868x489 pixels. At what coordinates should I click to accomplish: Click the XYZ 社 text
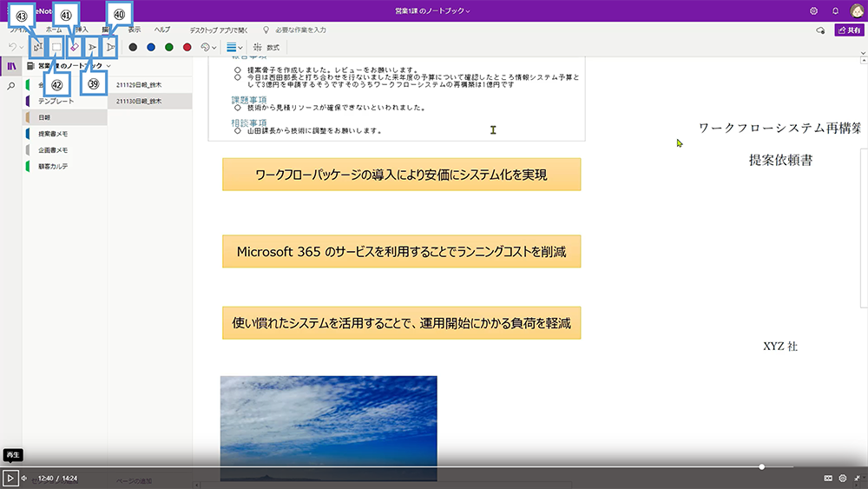780,346
